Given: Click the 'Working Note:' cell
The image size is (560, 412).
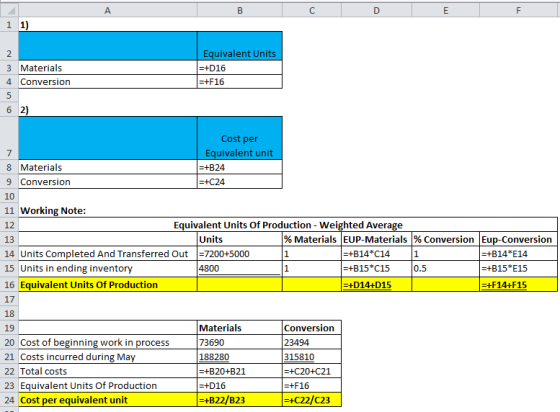Looking at the screenshot, I should tap(108, 211).
